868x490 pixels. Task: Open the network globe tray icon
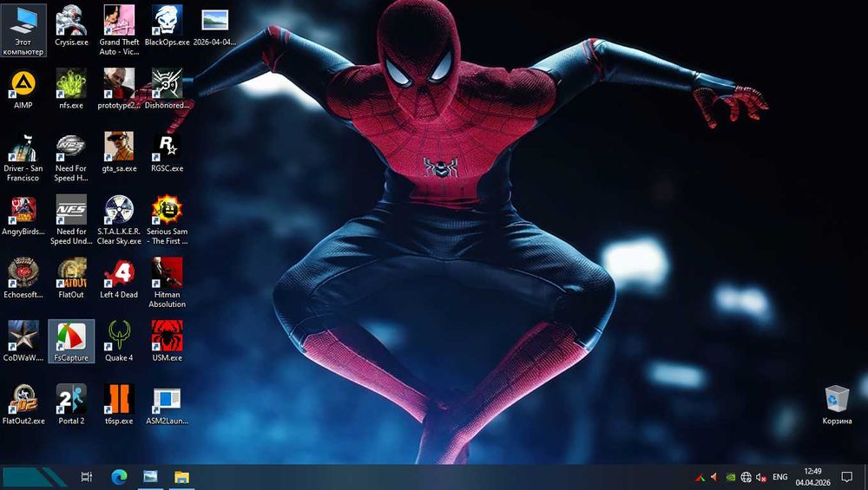[746, 477]
